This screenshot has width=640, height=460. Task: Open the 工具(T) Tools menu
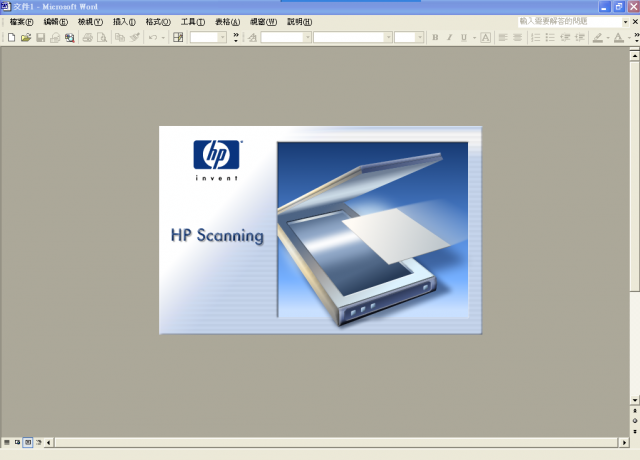(x=193, y=22)
